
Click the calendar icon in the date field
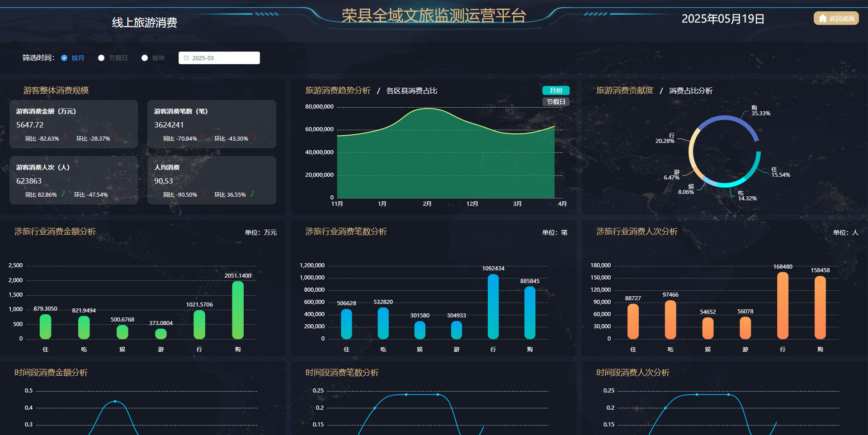[186, 58]
